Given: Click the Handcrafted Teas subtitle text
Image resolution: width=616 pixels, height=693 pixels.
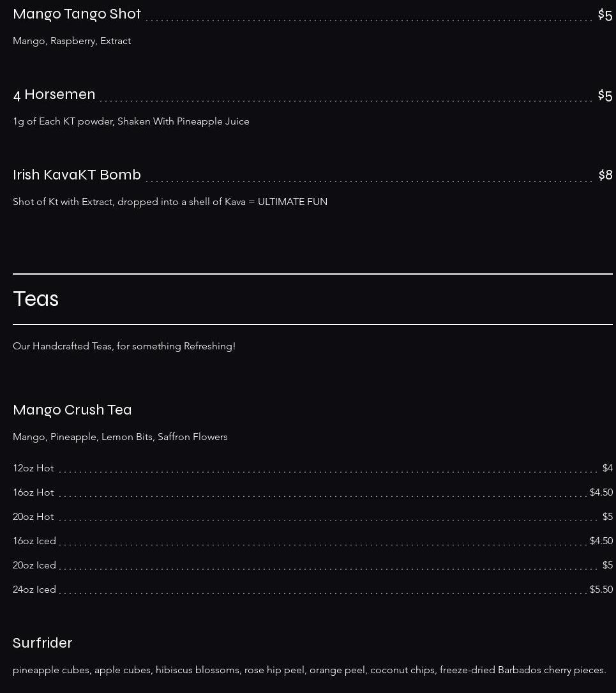Looking at the screenshot, I should pyautogui.click(x=124, y=346).
